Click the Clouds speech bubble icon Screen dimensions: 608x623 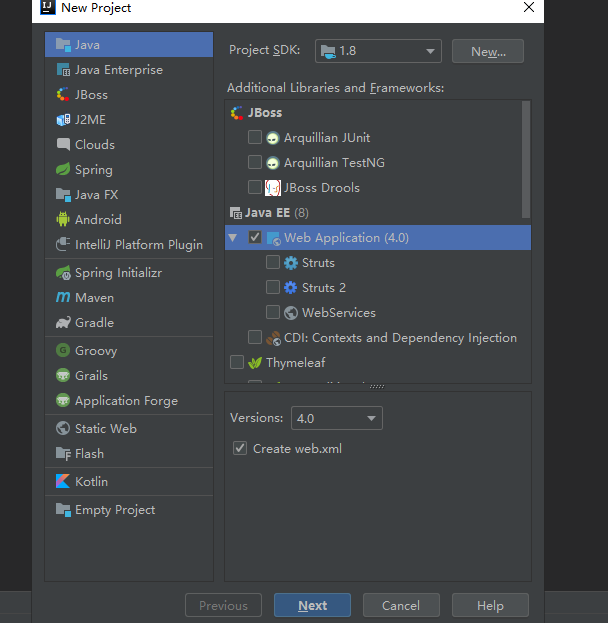(63, 145)
